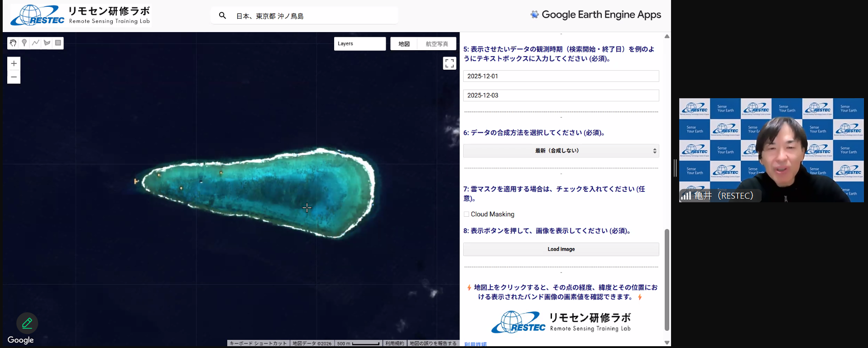Click the side panel vertical scrollbar
The height and width of the screenshot is (348, 868).
click(667, 279)
